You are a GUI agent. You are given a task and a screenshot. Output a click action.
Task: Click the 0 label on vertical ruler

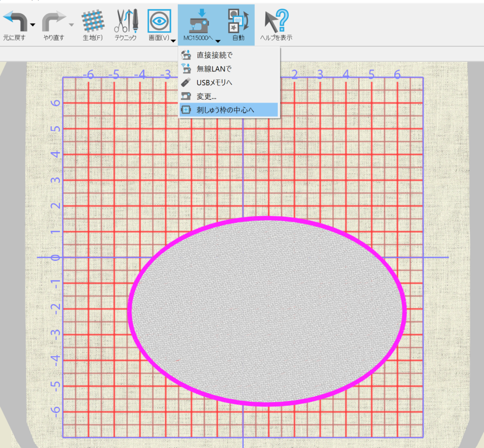(x=56, y=258)
